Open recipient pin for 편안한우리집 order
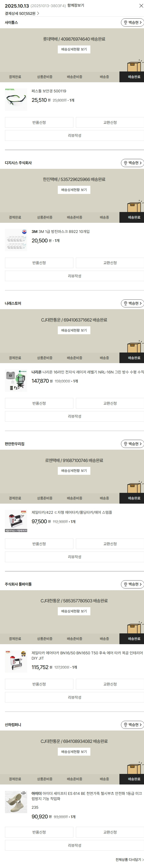144x868 pixels. point(132,444)
